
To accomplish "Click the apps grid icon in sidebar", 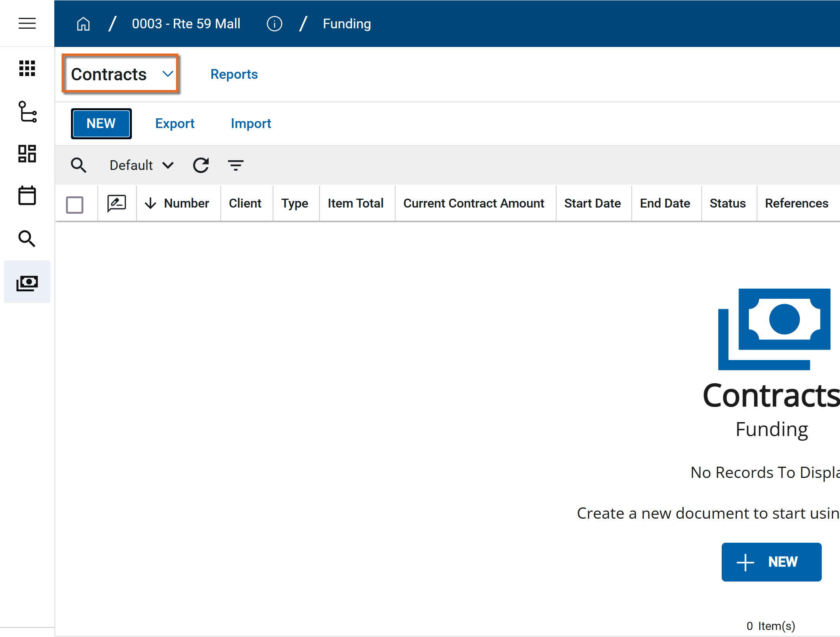I will (27, 68).
